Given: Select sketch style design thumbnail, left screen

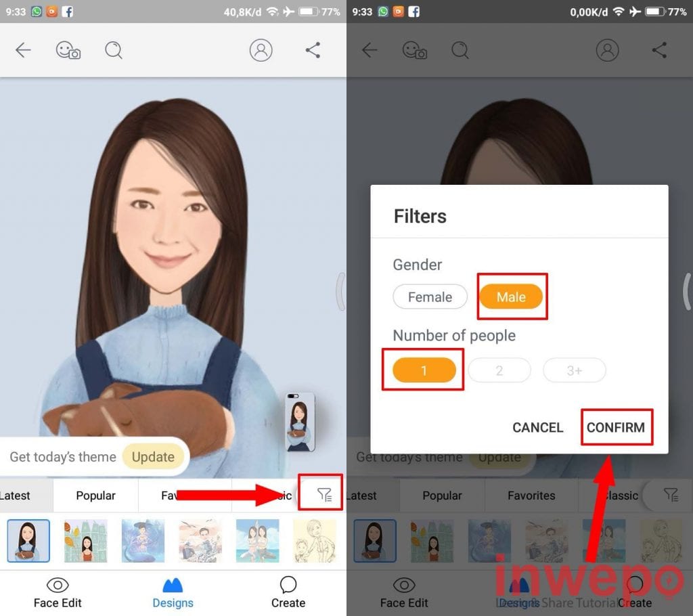Looking at the screenshot, I should 315,541.
